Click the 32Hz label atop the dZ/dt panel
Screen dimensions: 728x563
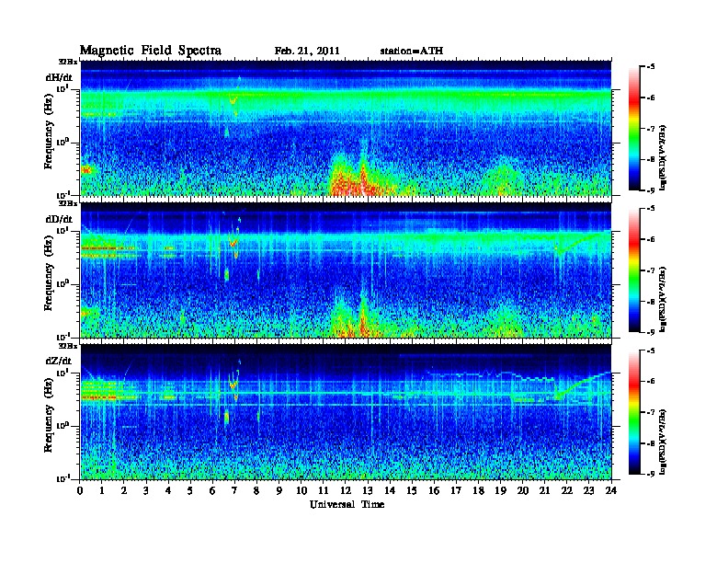67,346
